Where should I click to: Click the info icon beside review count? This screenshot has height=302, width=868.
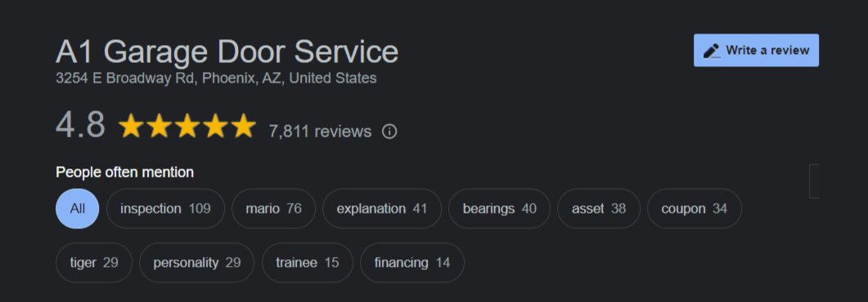[389, 131]
